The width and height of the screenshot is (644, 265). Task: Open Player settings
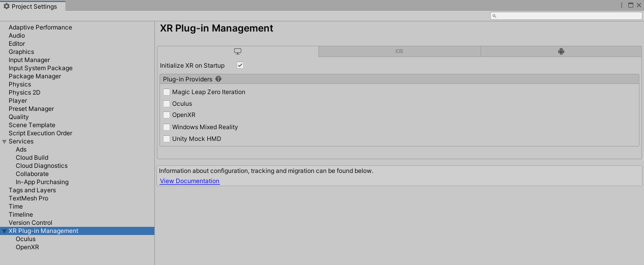click(18, 101)
